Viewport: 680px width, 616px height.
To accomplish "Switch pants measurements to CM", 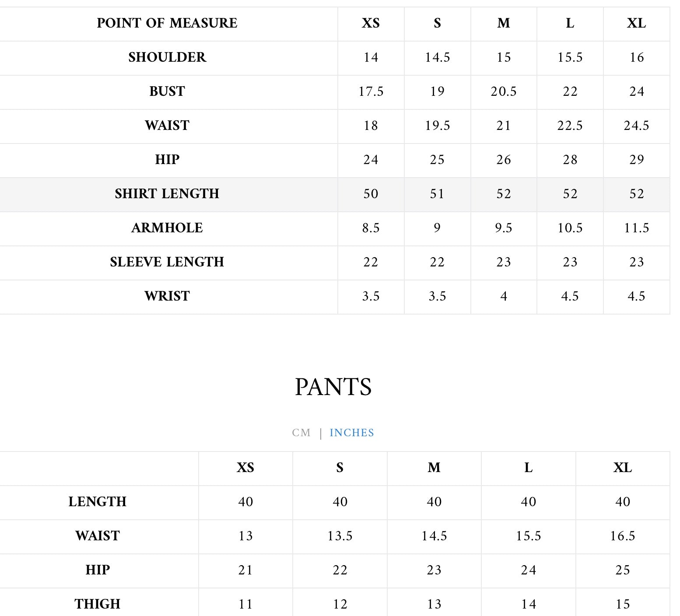I will click(301, 433).
